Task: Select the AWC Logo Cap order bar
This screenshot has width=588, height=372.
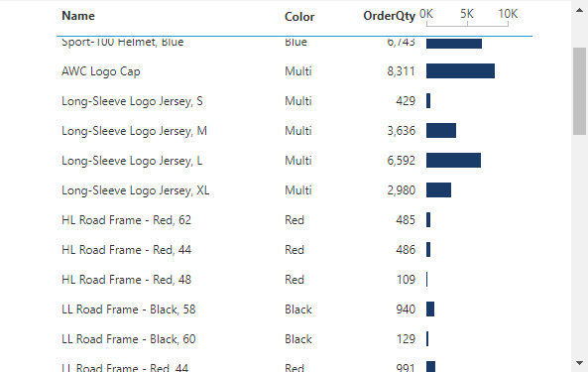Action: pos(460,71)
